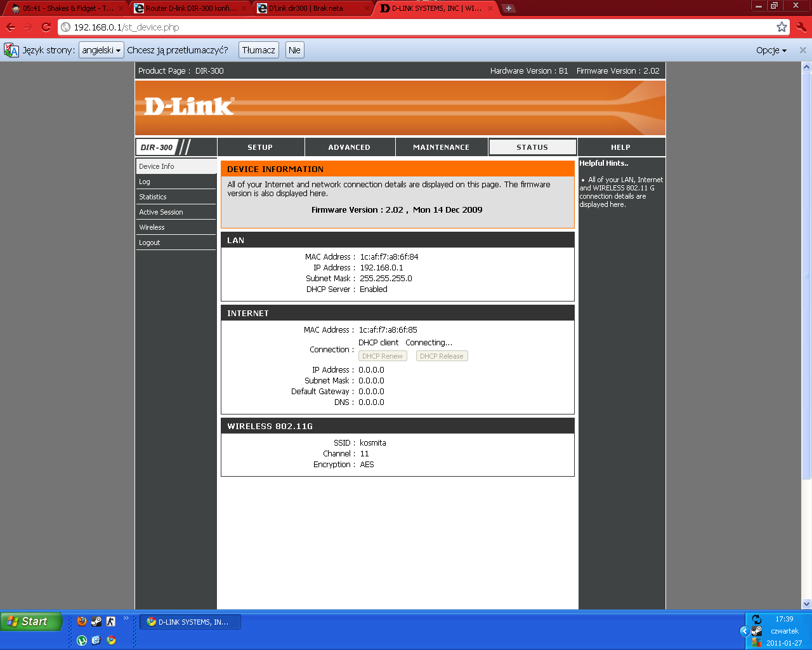This screenshot has width=812, height=650.
Task: Expand hidden system tray icons
Action: [x=744, y=631]
